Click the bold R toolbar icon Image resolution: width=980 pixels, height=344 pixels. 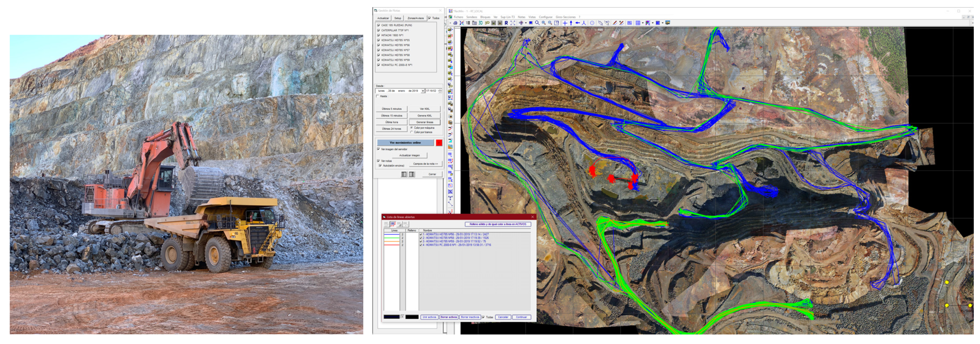tap(506, 23)
